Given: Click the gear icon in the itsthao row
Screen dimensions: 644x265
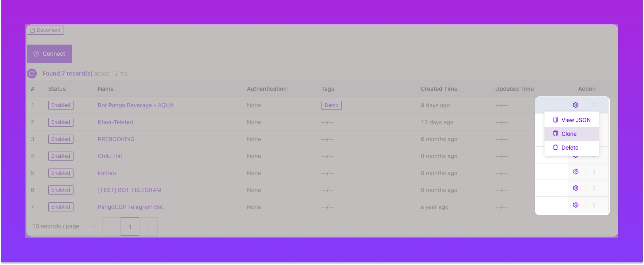Looking at the screenshot, I should [576, 172].
